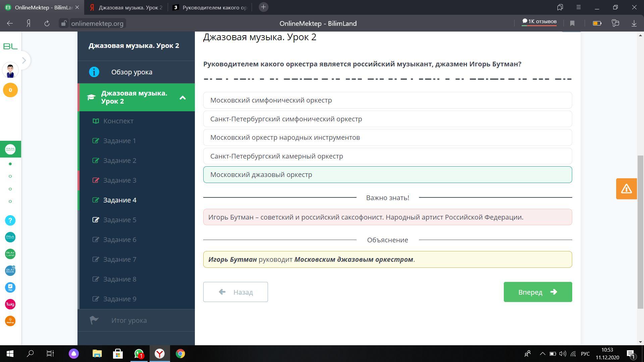This screenshot has height=362, width=644.
Task: Click the Назад button
Action: point(235,292)
